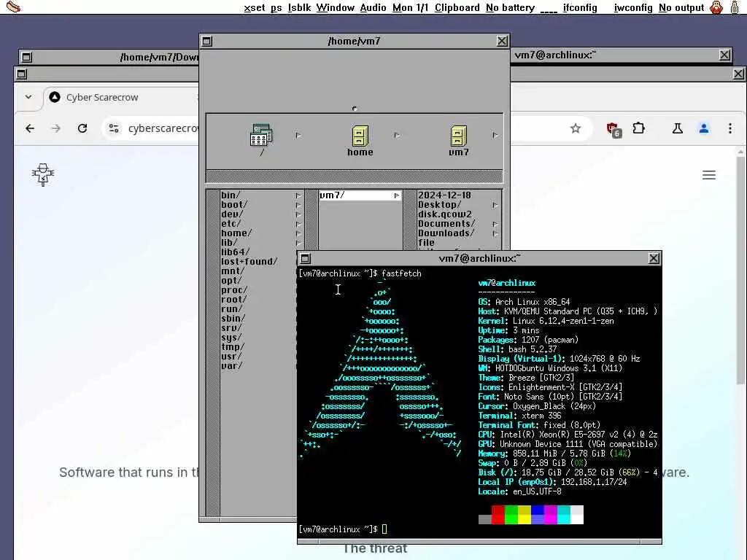Open the browser extensions puzzle icon
The image size is (747, 560).
click(x=639, y=128)
